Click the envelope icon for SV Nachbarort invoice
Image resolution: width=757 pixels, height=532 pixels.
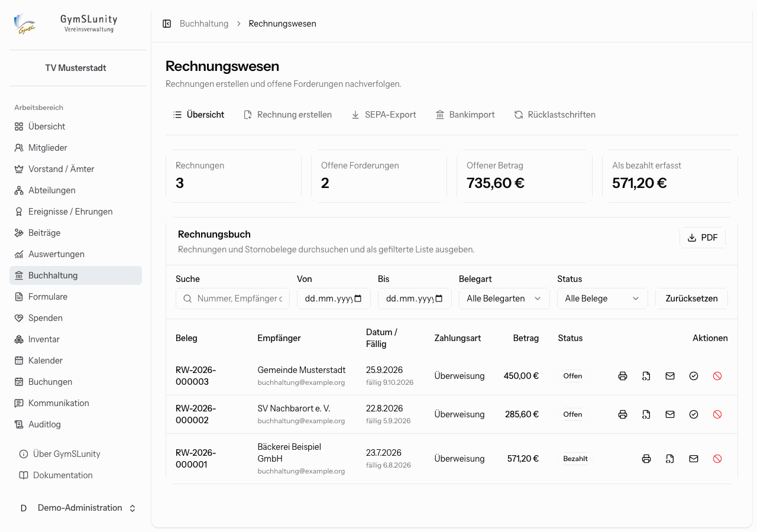coord(670,414)
